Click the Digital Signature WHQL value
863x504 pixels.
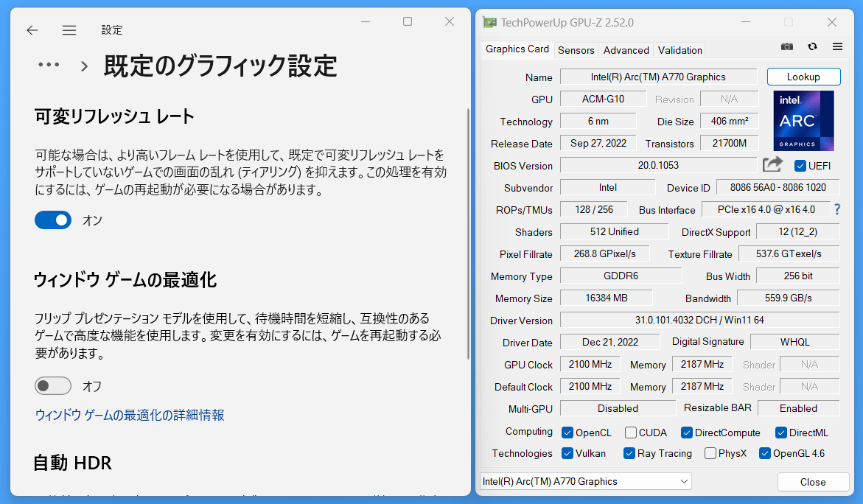click(794, 342)
